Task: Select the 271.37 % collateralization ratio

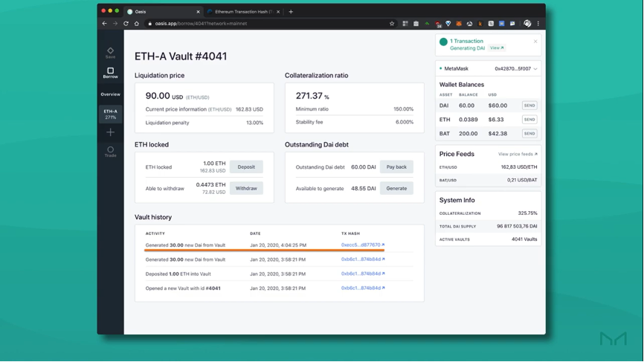Action: click(312, 96)
